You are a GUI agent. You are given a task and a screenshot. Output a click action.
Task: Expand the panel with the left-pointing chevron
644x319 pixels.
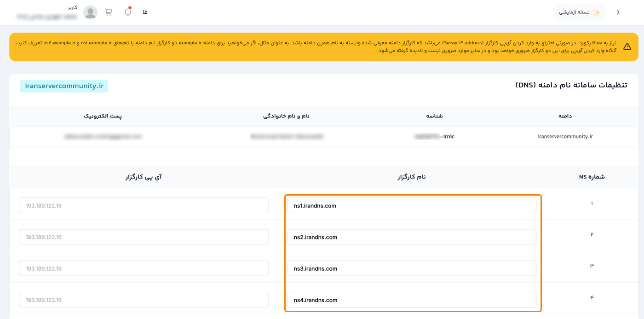[x=618, y=12]
